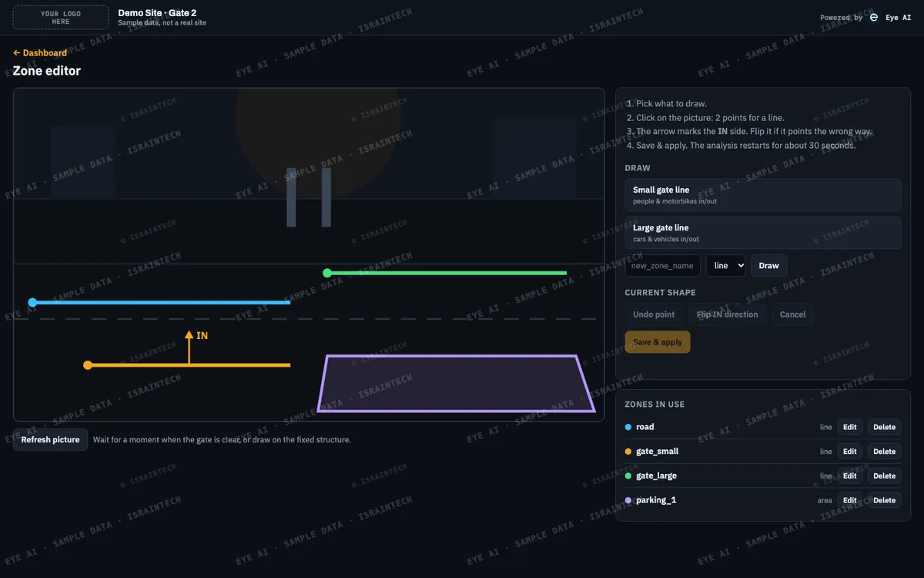Go back to Dashboard link
The height and width of the screenshot is (578, 924).
click(x=40, y=53)
